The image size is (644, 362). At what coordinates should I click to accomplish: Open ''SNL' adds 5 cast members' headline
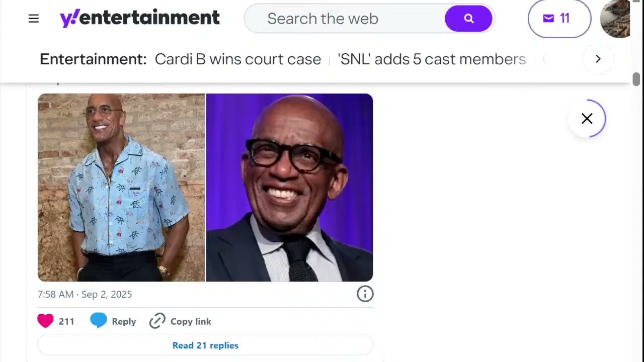pyautogui.click(x=432, y=59)
